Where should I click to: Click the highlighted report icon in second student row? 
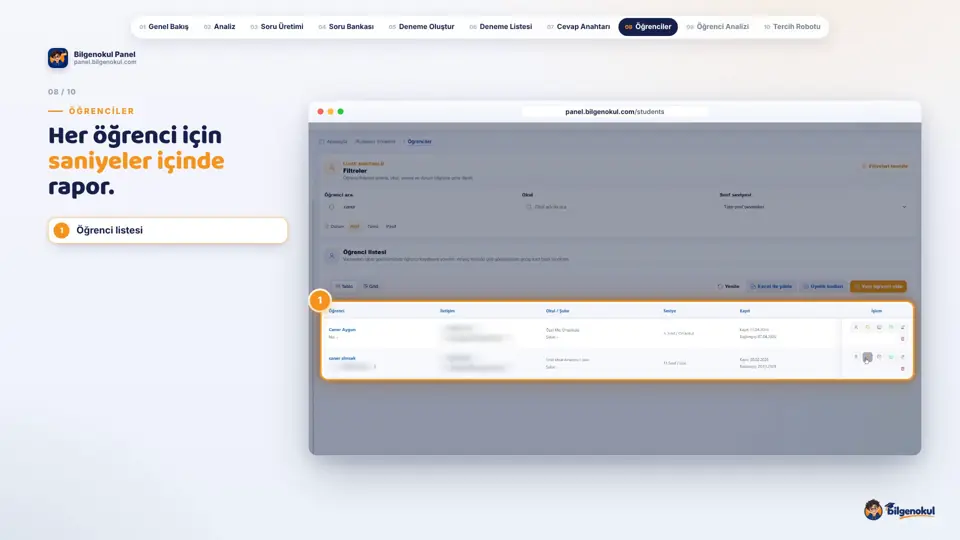868,357
